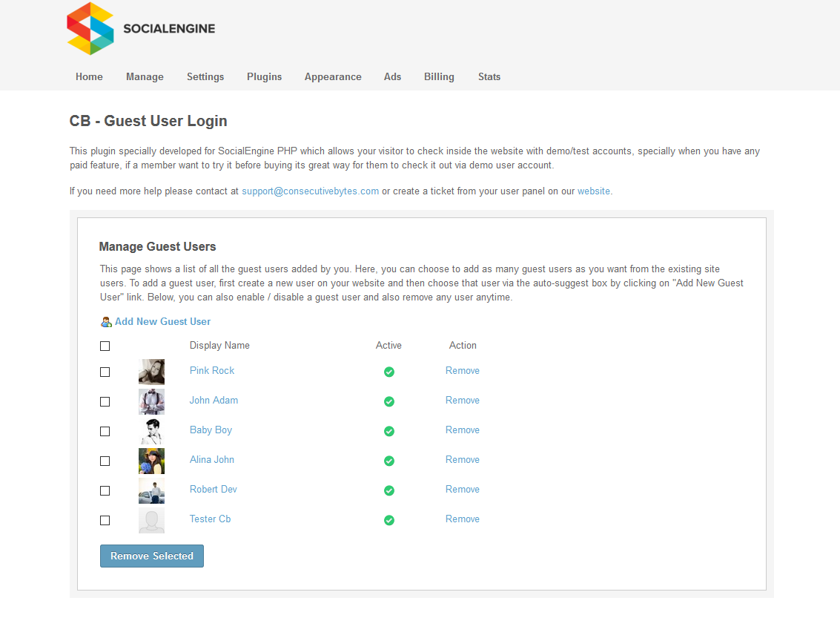Open the Stats menu

[x=489, y=76]
